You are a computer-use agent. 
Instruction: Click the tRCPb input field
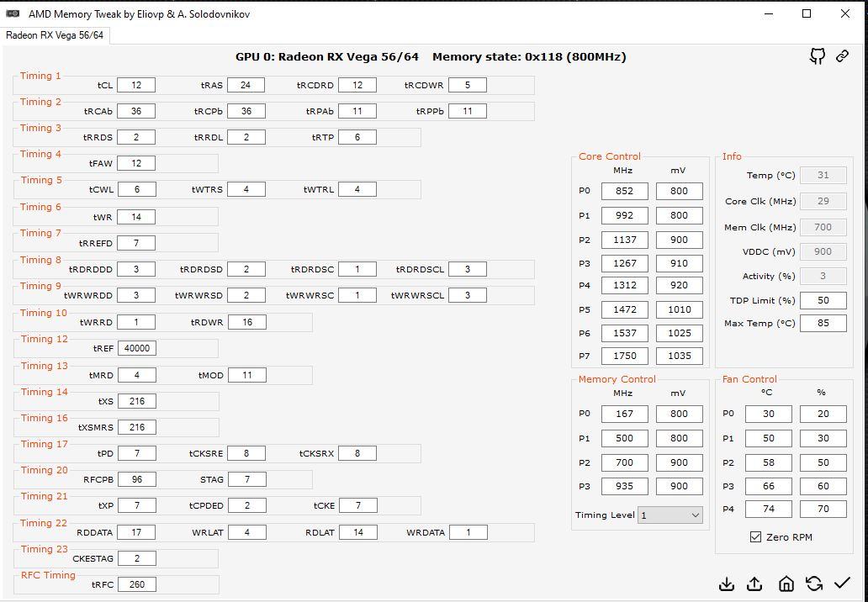click(x=246, y=111)
